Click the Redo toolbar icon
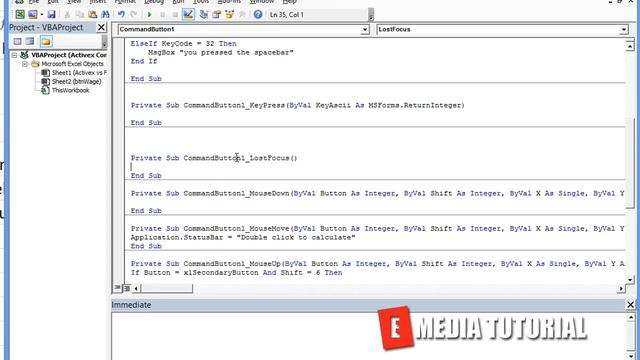 [134, 15]
